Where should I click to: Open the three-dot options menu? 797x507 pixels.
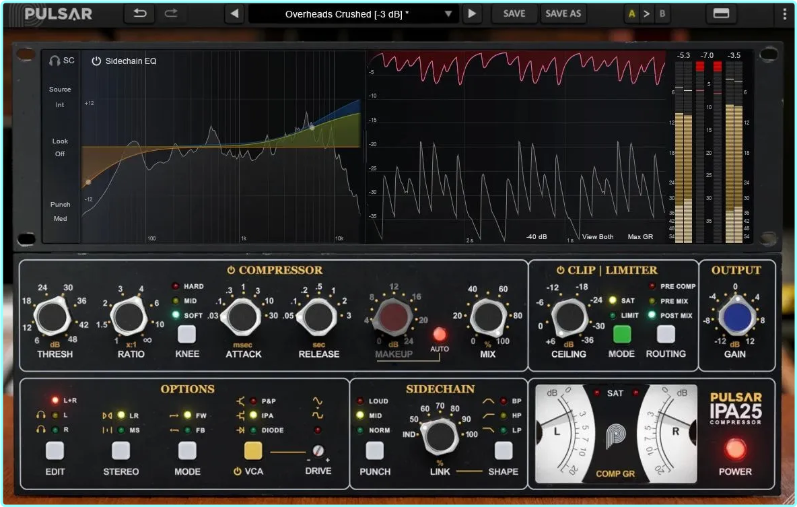784,14
